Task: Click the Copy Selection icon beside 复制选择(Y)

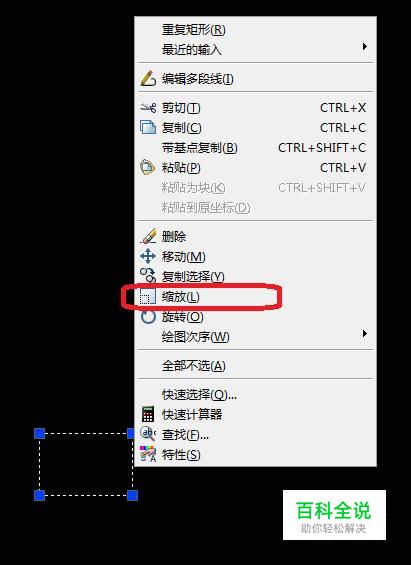Action: coord(148,276)
